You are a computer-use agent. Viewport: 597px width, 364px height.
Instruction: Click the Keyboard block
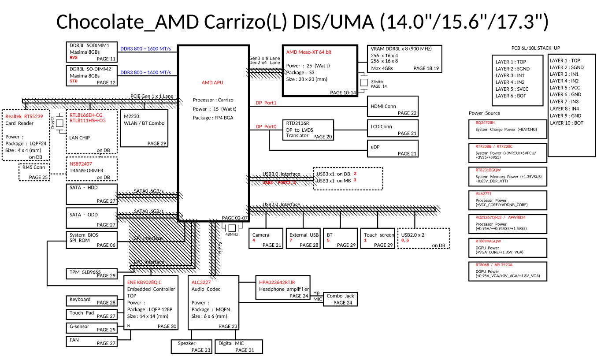click(92, 301)
